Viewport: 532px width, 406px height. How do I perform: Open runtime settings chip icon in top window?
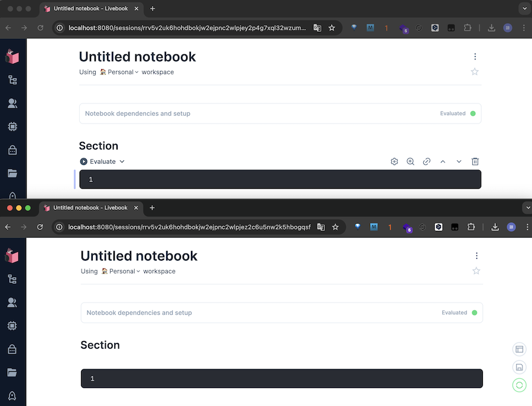coord(12,126)
